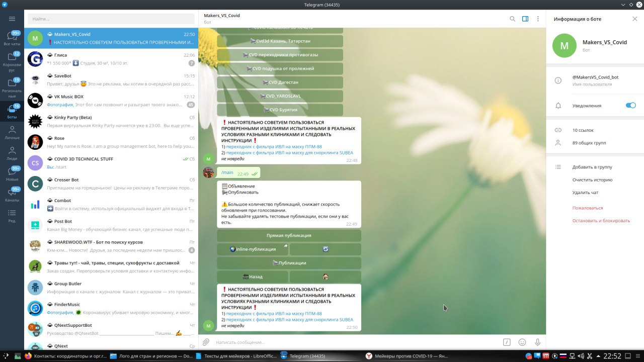Click the 'Публикации' bot button
The height and width of the screenshot is (362, 644).
point(289,262)
